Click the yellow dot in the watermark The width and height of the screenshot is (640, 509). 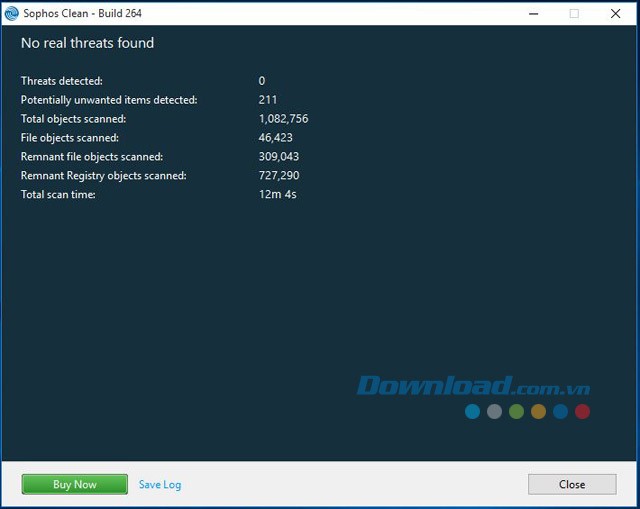point(538,411)
